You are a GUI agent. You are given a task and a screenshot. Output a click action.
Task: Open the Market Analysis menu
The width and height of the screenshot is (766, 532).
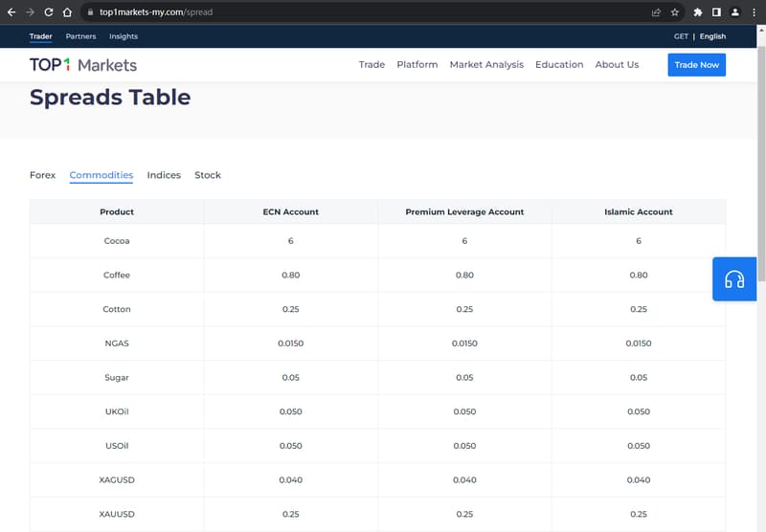[486, 64]
